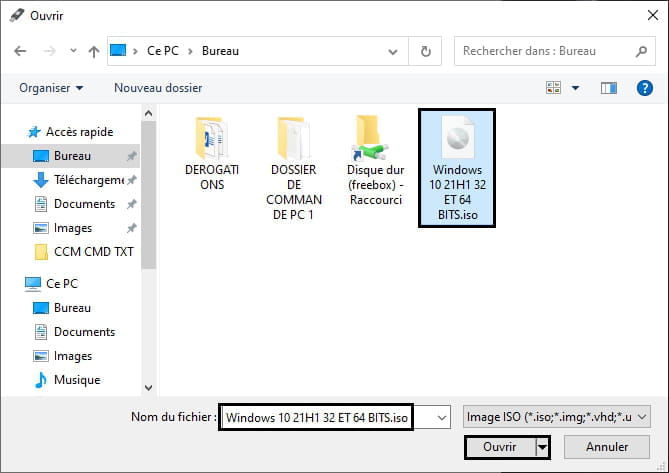Click the Ce PC breadcrumb
Viewport: 669px width, 473px height.
(x=163, y=51)
